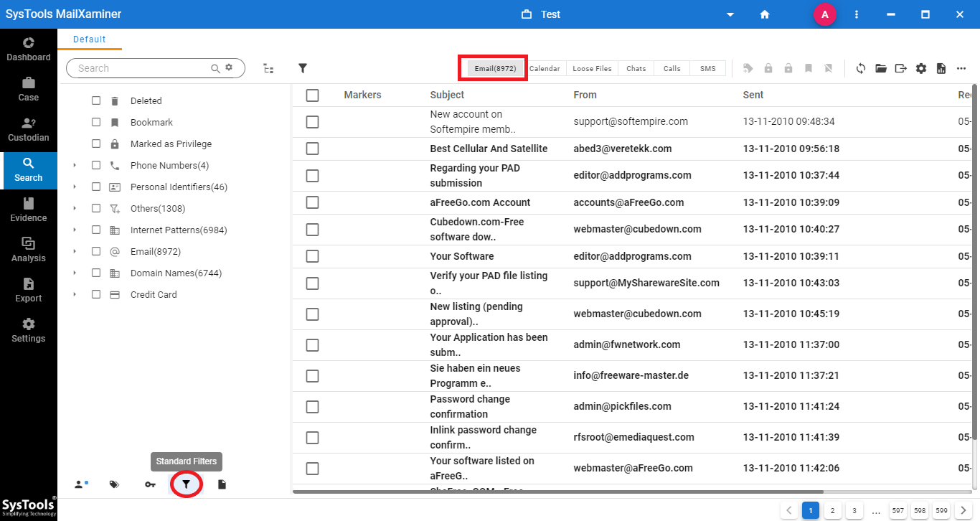Open the Export section

coord(29,291)
